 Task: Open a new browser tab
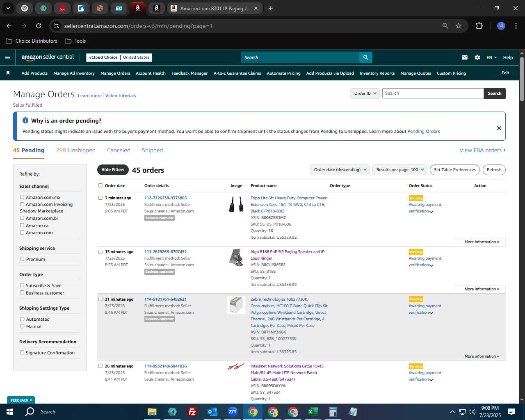271,8
